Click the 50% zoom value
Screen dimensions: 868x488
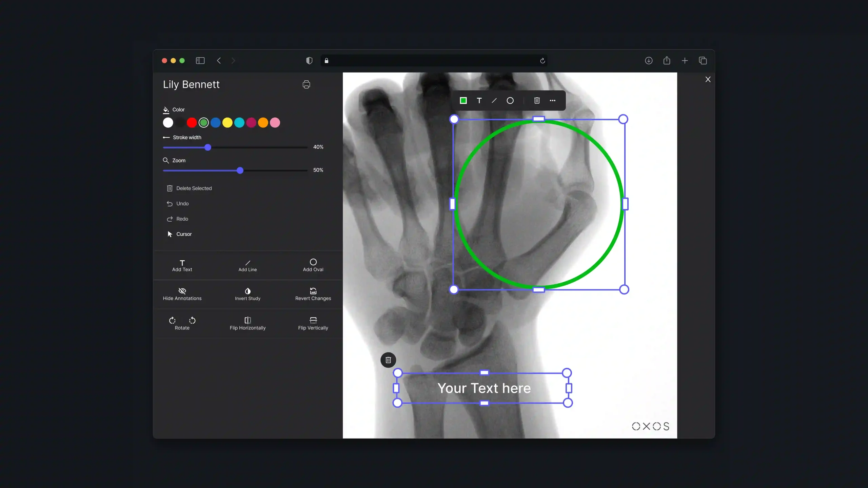click(318, 170)
